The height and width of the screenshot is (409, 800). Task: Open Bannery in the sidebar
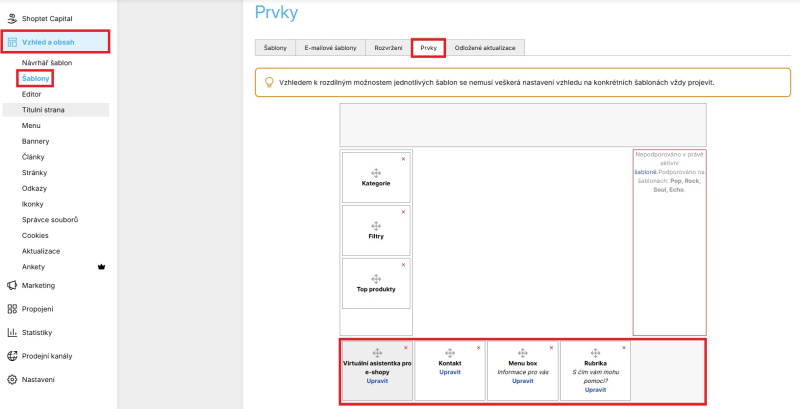pos(36,141)
